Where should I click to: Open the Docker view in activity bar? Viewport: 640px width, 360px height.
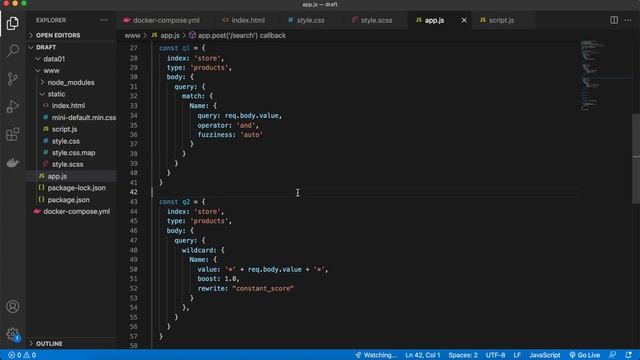point(13,162)
